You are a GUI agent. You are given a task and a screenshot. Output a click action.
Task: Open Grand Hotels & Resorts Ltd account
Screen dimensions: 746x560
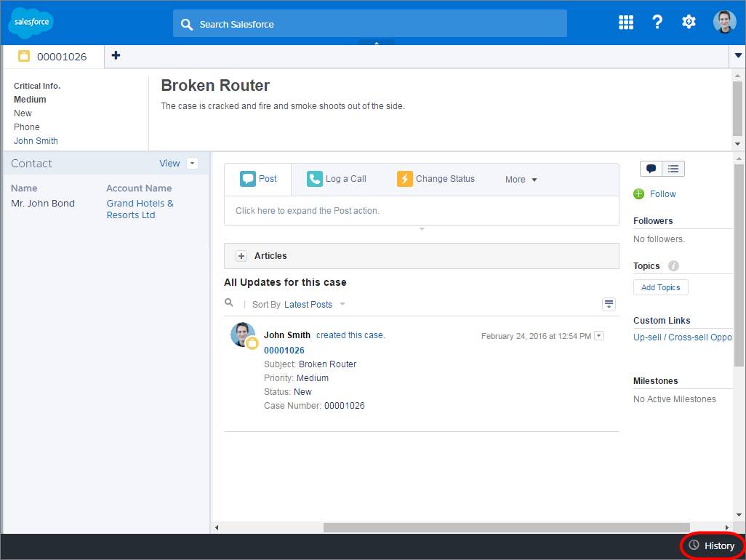[140, 209]
